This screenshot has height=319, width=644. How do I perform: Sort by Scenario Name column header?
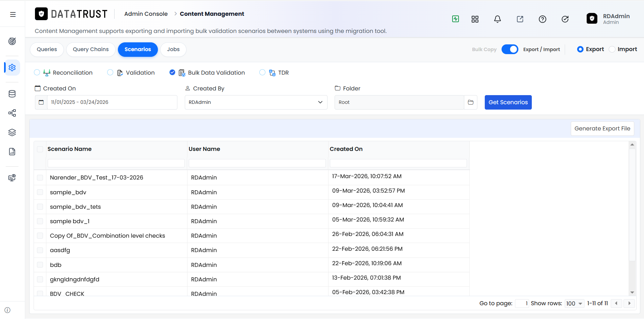(x=70, y=149)
